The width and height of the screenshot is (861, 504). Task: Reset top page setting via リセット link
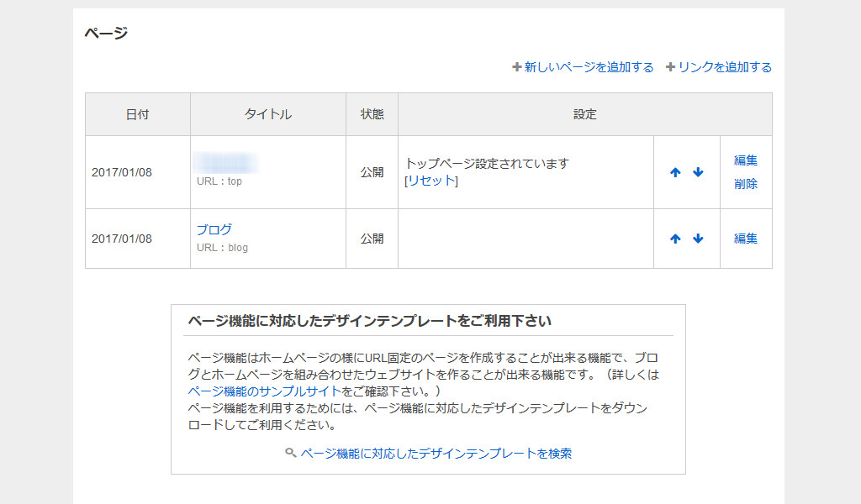tap(431, 181)
